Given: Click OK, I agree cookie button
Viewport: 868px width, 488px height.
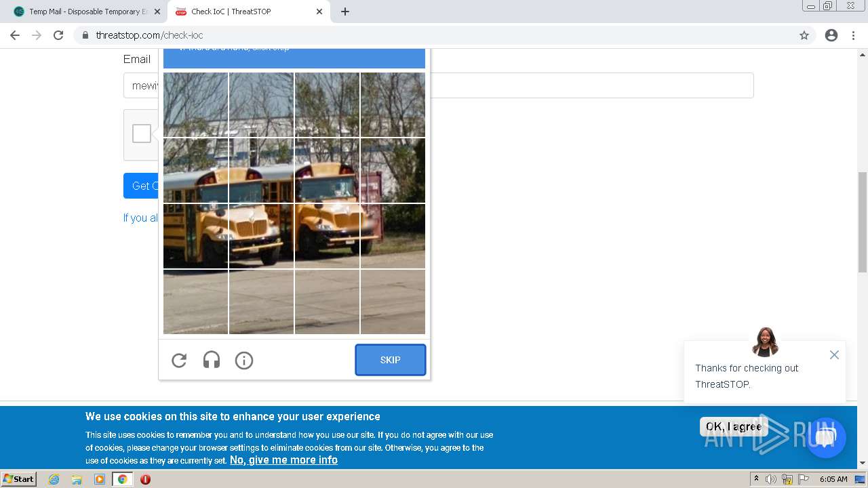Looking at the screenshot, I should click(x=734, y=426).
